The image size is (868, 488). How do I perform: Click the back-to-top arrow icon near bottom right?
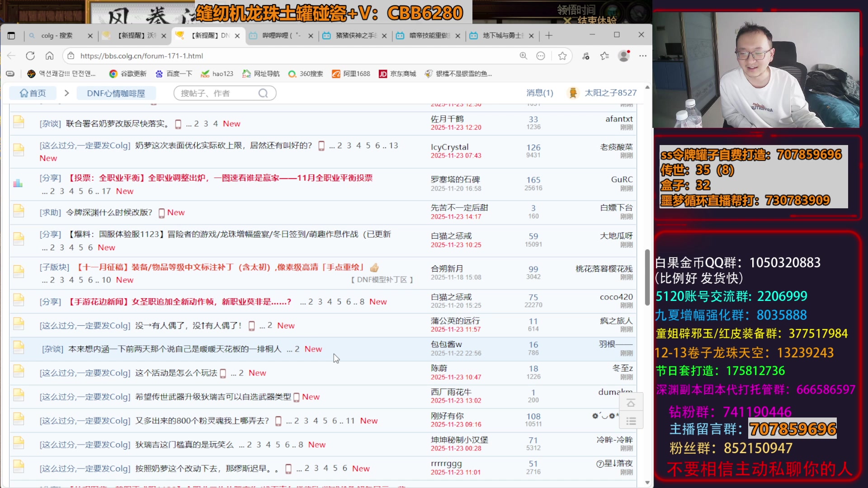pyautogui.click(x=631, y=403)
